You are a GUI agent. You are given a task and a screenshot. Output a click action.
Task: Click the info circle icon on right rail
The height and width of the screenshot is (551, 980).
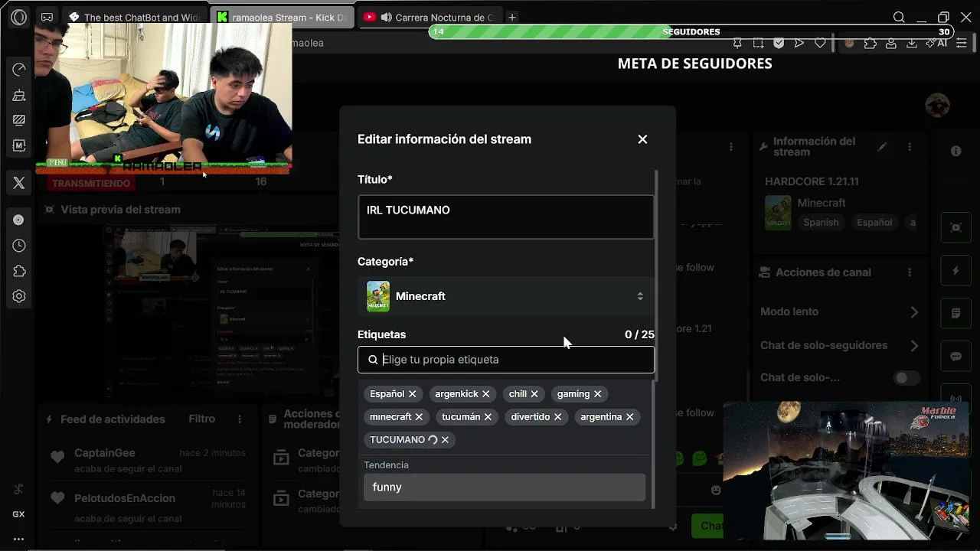point(955,151)
